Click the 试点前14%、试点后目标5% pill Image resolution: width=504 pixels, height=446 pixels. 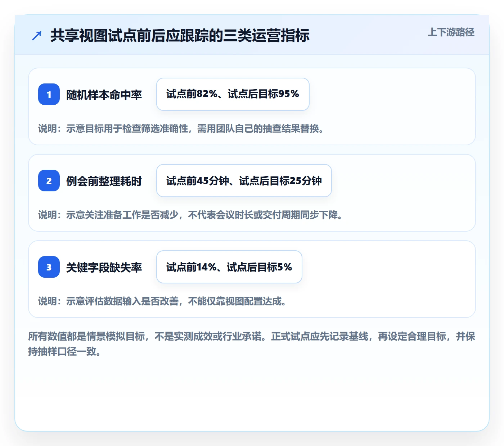coord(229,267)
